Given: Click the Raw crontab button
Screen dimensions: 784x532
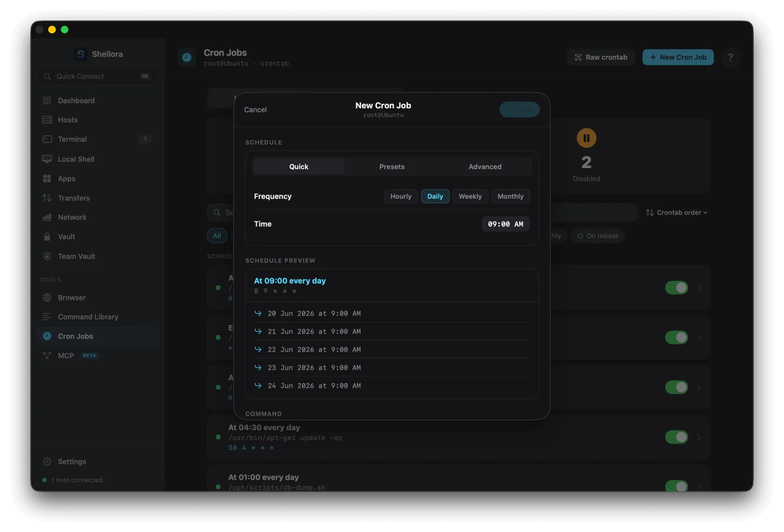Looking at the screenshot, I should tap(601, 57).
